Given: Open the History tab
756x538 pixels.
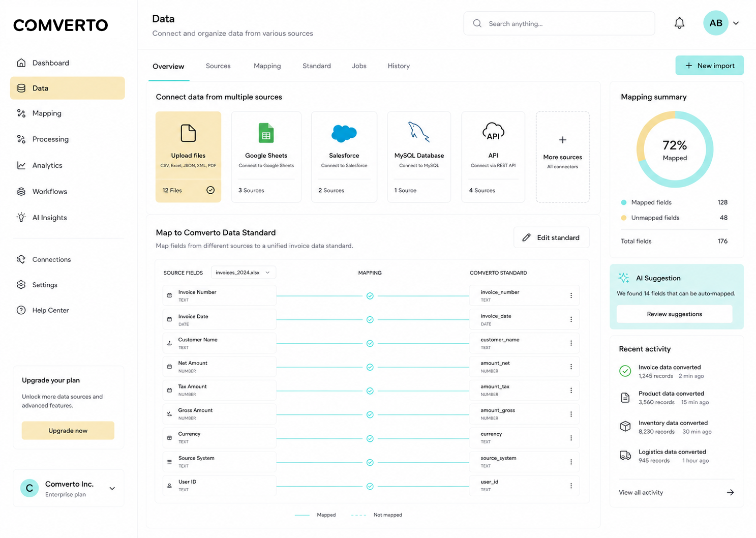Looking at the screenshot, I should (399, 66).
